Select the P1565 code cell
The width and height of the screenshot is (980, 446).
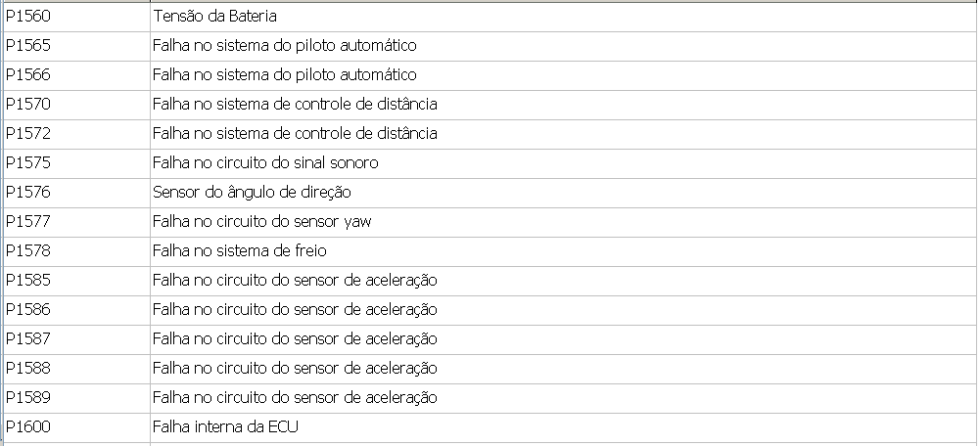click(28, 46)
